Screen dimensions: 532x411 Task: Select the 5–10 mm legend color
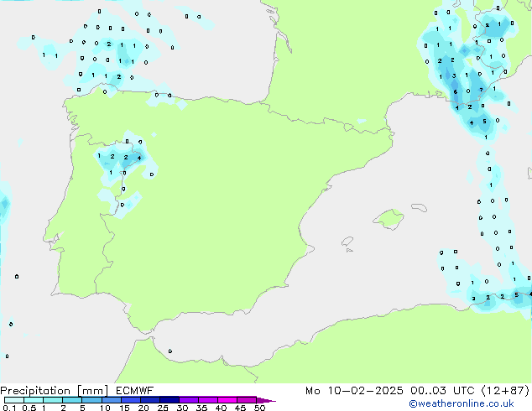pyautogui.click(x=91, y=400)
